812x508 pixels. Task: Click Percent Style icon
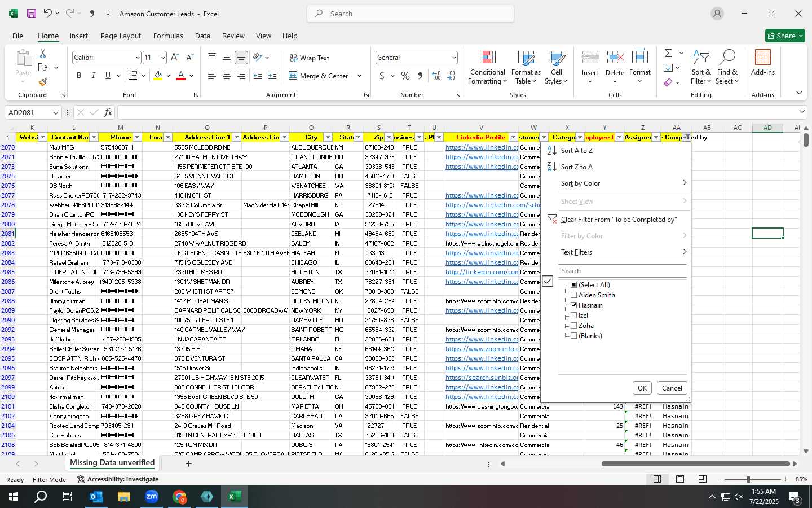(x=405, y=76)
